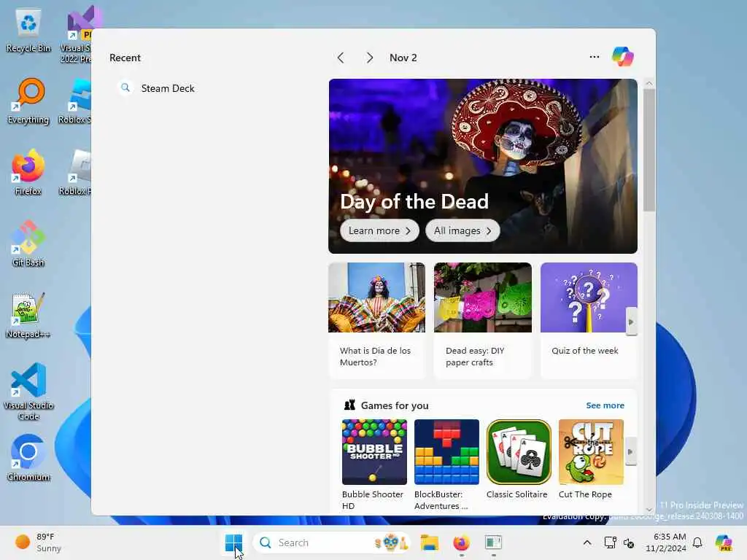Click the search highlight icon in taskbar search
The height and width of the screenshot is (560, 747).
tap(391, 542)
